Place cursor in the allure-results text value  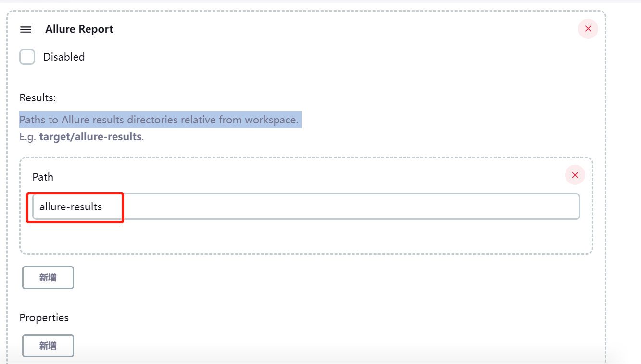coord(71,207)
